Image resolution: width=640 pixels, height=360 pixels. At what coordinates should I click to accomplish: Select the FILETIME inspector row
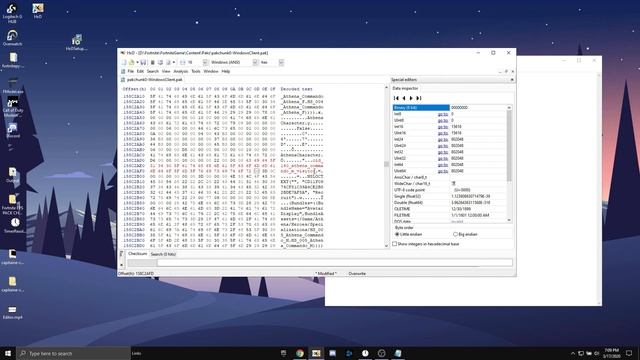pos(450,215)
